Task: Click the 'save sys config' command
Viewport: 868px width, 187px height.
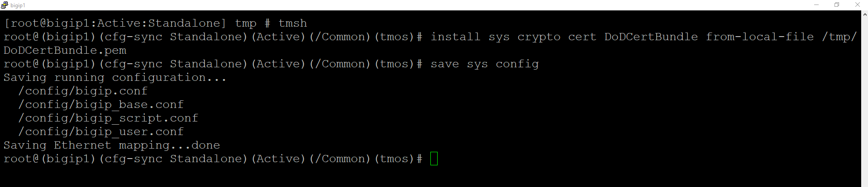Action: coord(485,64)
